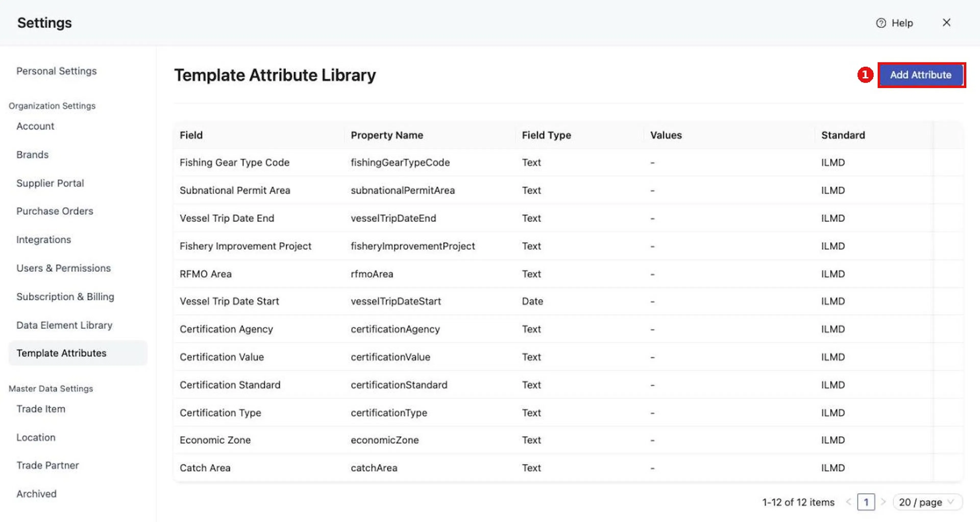
Task: Click the catchArea property name
Action: click(374, 468)
